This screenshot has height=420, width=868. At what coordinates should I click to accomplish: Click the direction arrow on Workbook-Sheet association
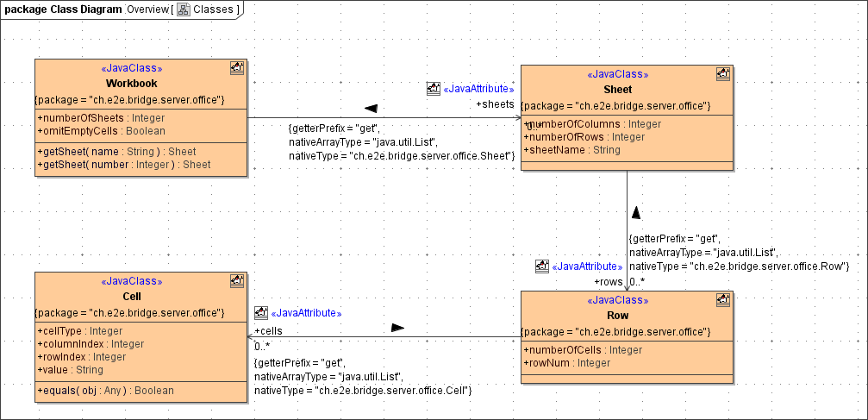371,108
